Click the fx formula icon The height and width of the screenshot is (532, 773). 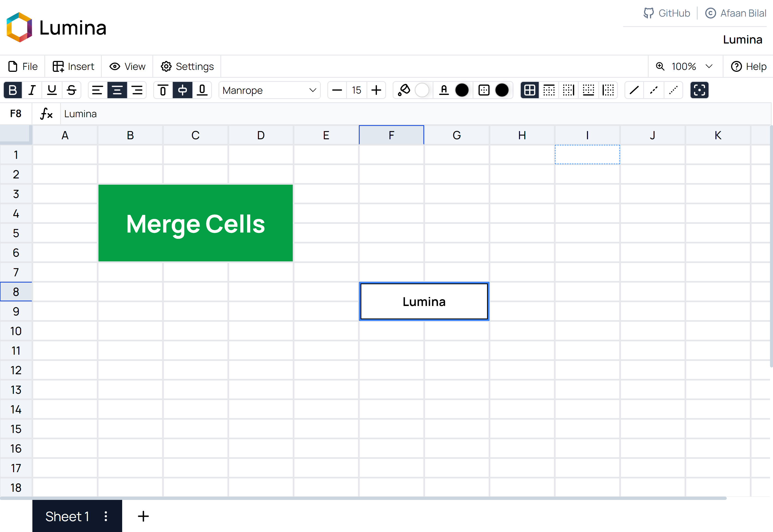point(46,114)
